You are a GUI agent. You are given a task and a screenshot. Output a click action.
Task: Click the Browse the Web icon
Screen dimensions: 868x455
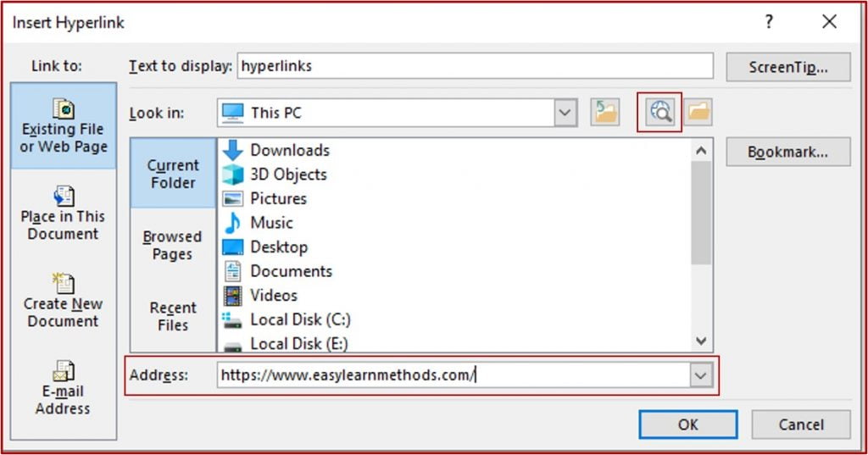(x=659, y=112)
